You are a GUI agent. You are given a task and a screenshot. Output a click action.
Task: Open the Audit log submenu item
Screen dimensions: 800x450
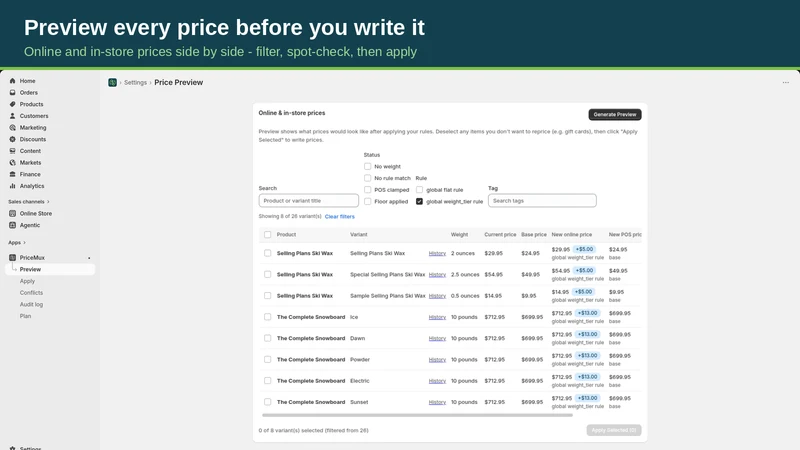click(31, 305)
